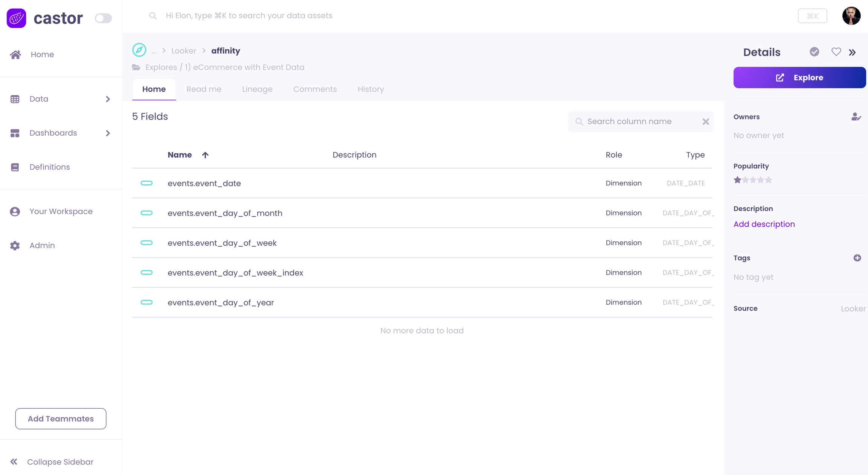Add a tag with the plus icon
868x475 pixels.
click(x=857, y=258)
